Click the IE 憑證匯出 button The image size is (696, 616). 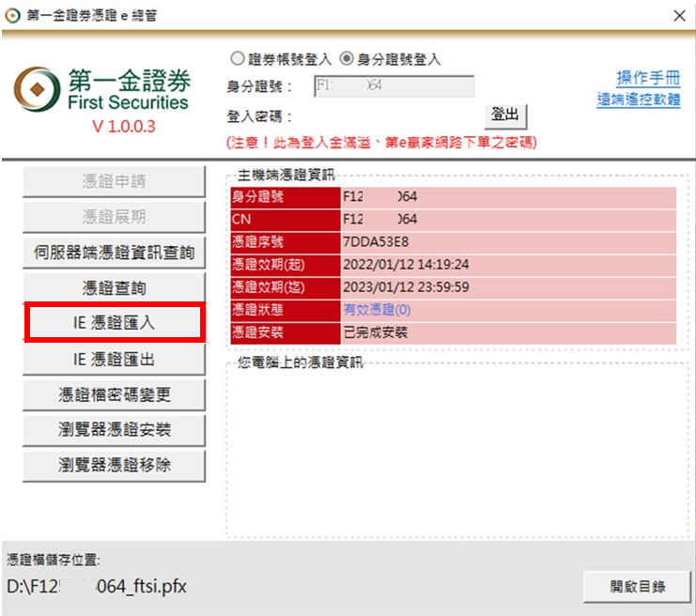pos(114,359)
